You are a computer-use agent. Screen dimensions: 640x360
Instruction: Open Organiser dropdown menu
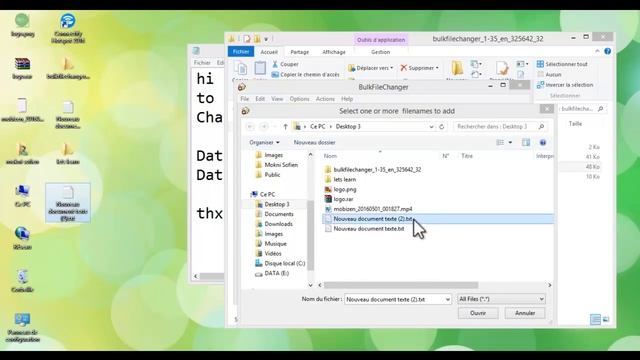click(264, 142)
